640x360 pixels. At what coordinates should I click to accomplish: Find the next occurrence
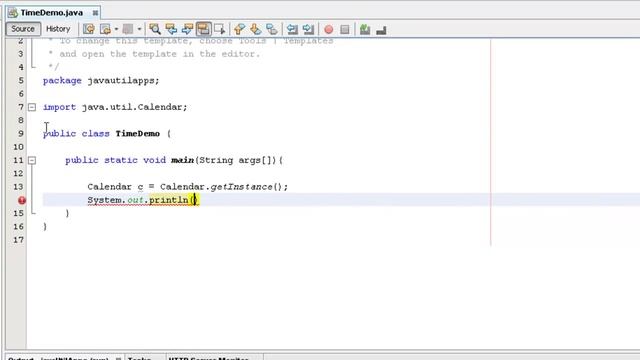click(187, 29)
